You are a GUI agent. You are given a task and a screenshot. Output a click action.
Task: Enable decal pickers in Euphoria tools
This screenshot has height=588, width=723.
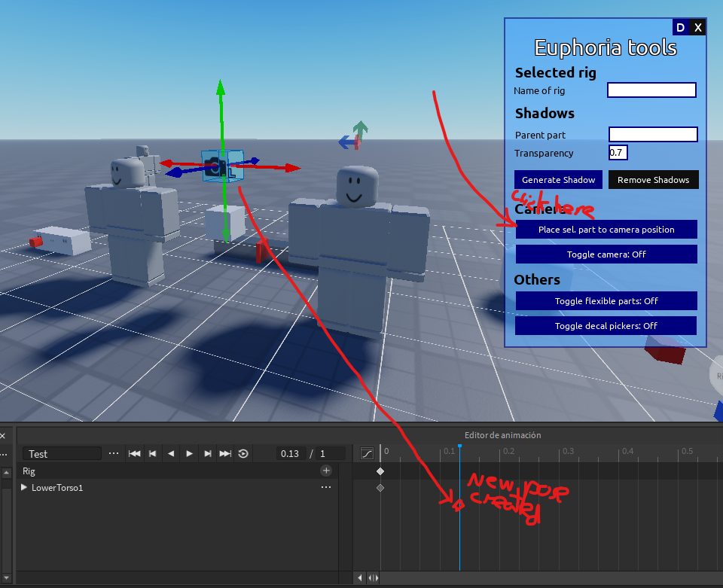[606, 325]
